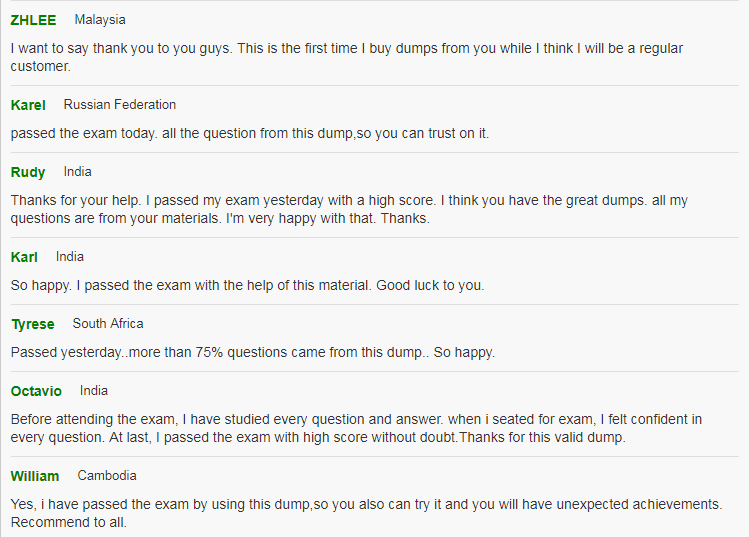The height and width of the screenshot is (537, 749).
Task: Select the Cambodia country label
Action: click(107, 476)
